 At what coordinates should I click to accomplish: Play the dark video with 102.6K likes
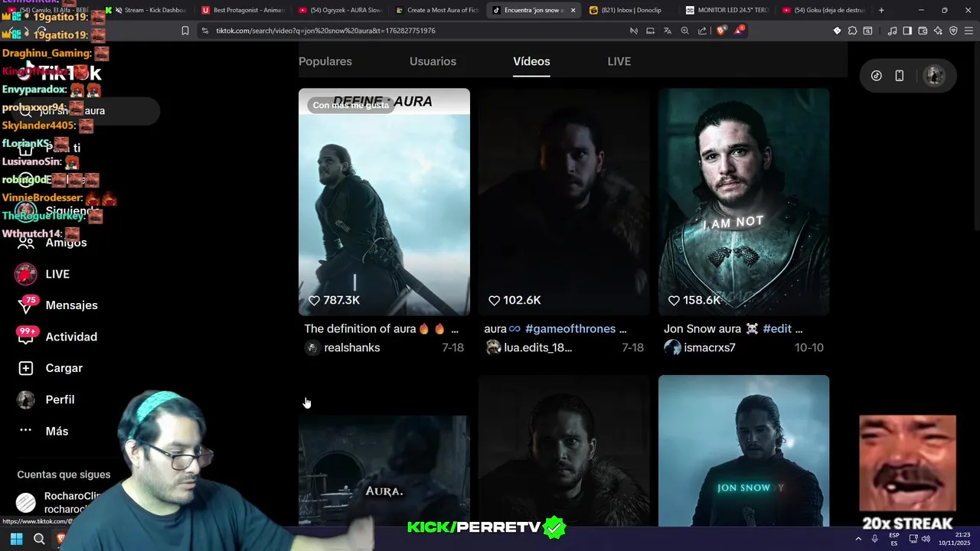(x=564, y=202)
